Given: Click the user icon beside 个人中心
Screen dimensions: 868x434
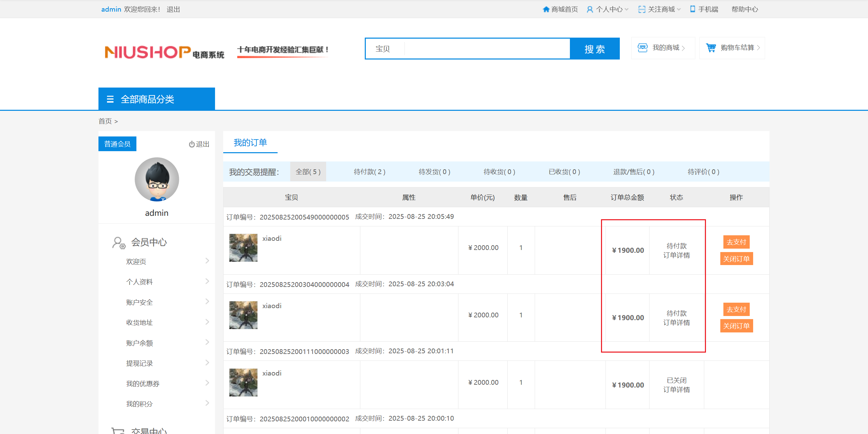Looking at the screenshot, I should [x=590, y=9].
